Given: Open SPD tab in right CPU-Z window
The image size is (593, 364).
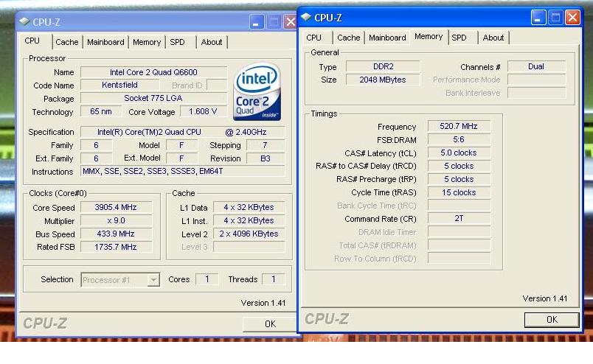Looking at the screenshot, I should point(459,38).
